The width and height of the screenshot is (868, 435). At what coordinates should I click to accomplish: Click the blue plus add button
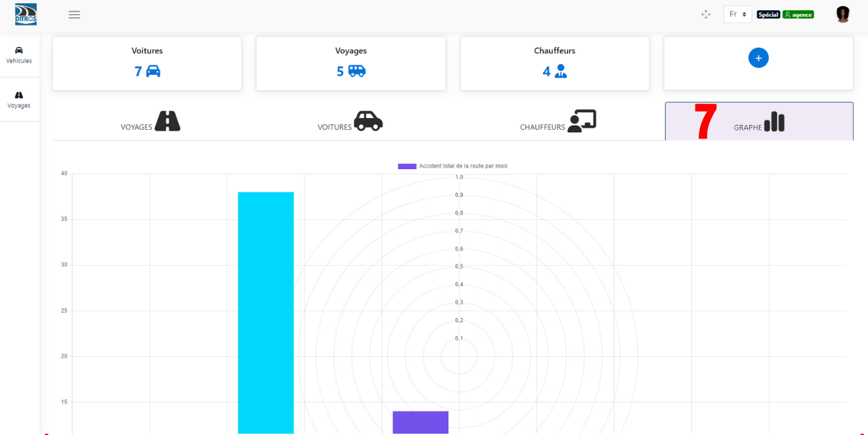pyautogui.click(x=758, y=58)
